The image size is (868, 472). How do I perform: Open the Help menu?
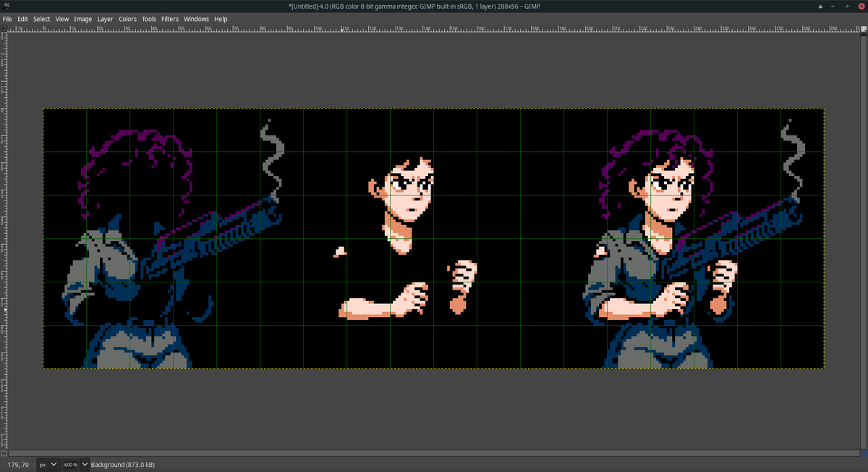click(221, 19)
